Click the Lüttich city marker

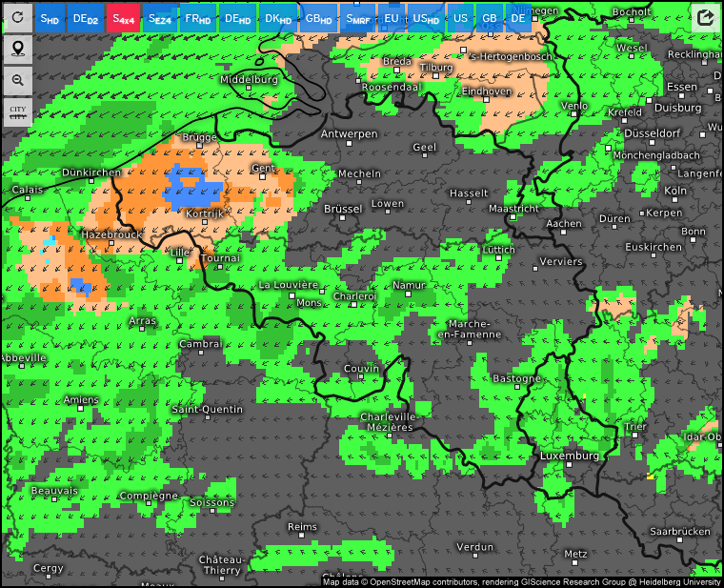498,258
